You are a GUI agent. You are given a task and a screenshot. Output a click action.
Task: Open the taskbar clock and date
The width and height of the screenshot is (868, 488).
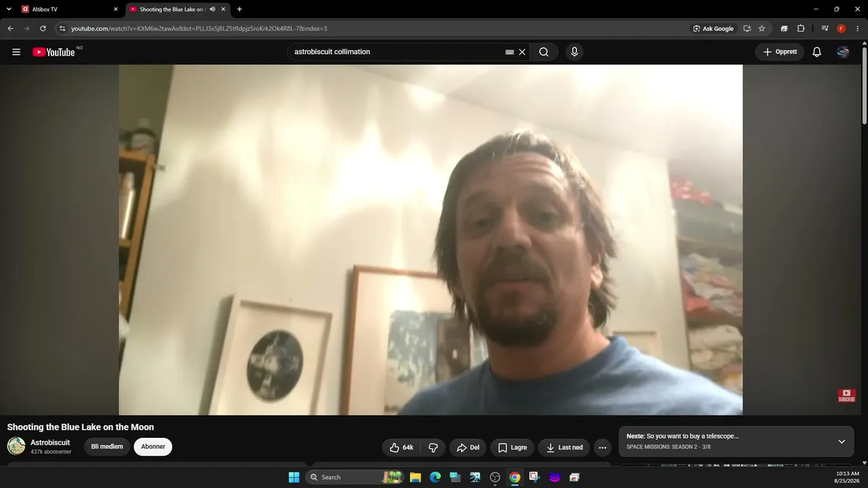(847, 477)
